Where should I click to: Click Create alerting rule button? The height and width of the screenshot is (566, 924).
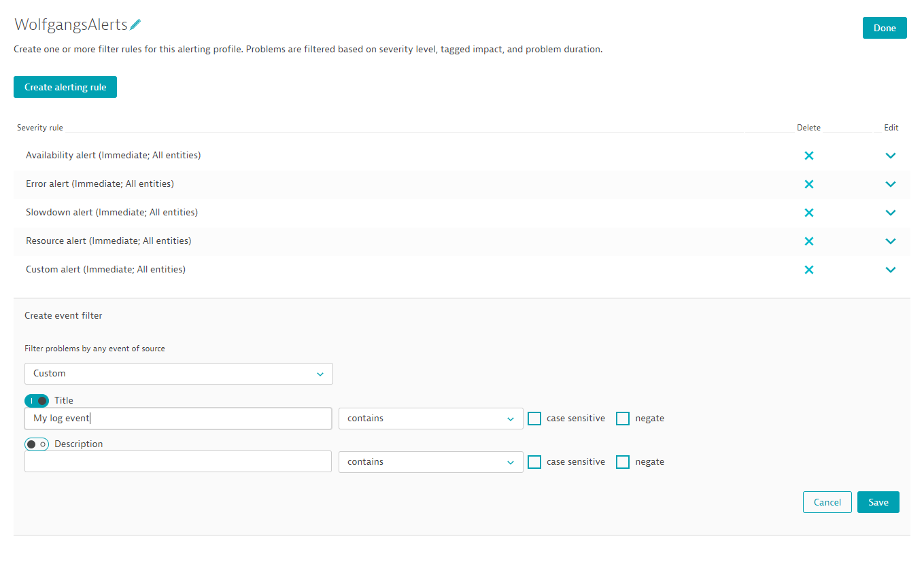(65, 87)
